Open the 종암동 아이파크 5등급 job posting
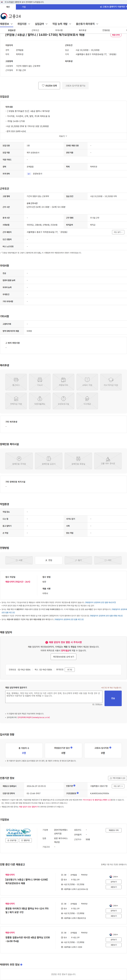This screenshot has width=127, height=980. (x=27, y=910)
